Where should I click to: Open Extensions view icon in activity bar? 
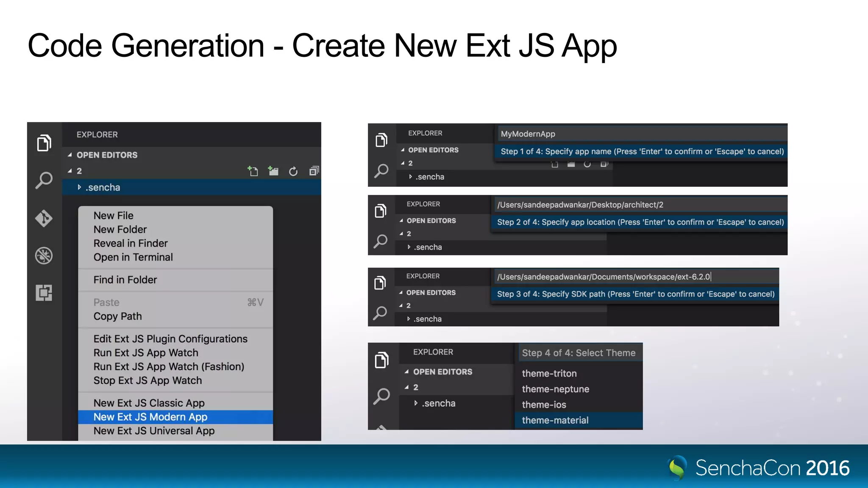click(44, 293)
